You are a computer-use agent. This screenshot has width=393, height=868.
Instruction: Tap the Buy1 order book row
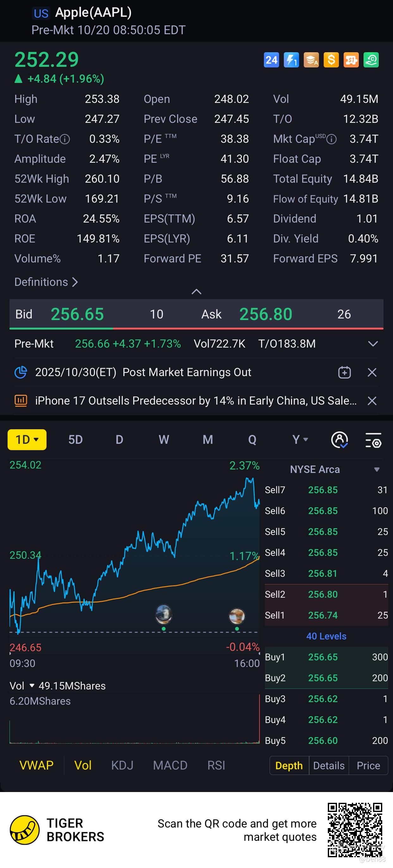pyautogui.click(x=326, y=657)
